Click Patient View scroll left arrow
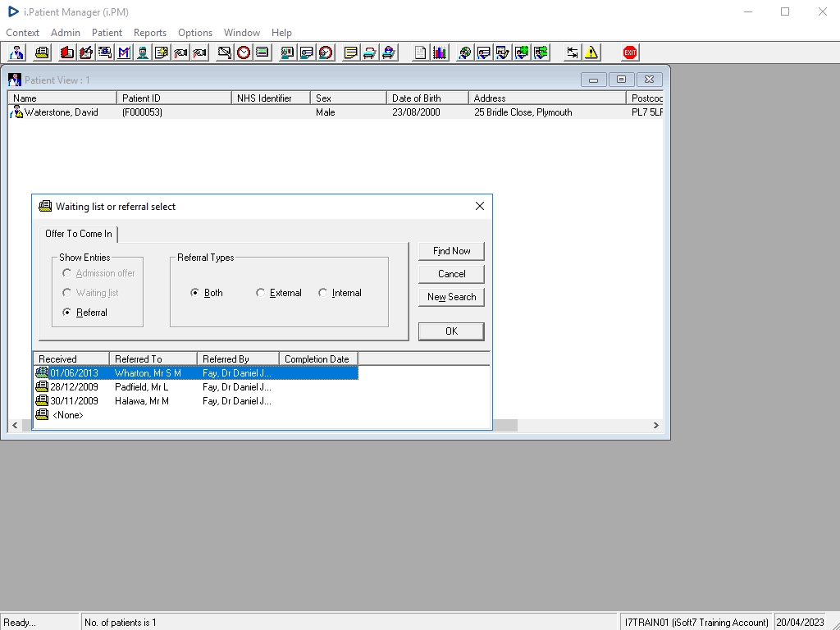The image size is (840, 630). pyautogui.click(x=15, y=426)
